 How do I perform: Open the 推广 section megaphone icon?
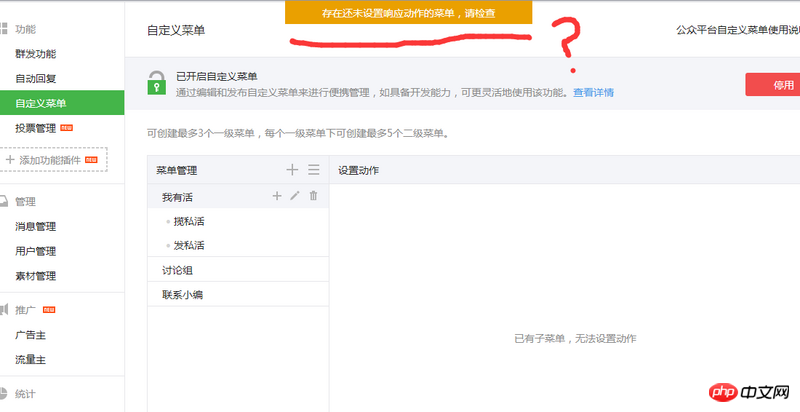(4, 310)
